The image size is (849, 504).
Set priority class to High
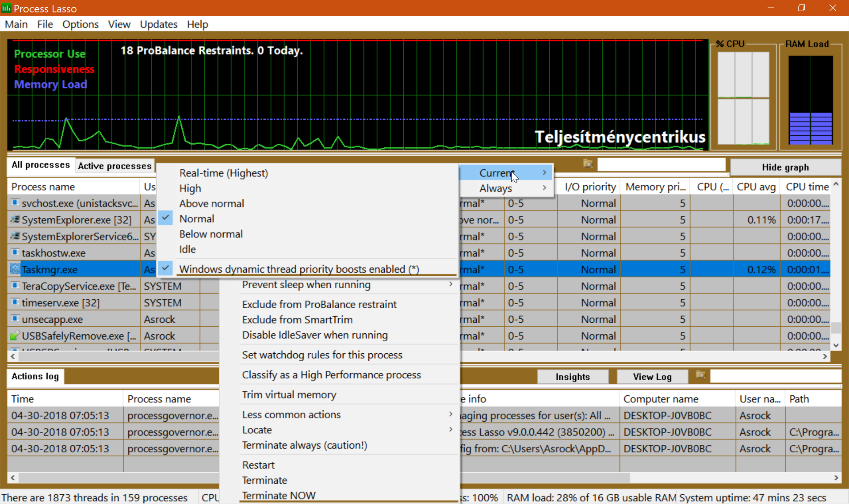(x=190, y=188)
